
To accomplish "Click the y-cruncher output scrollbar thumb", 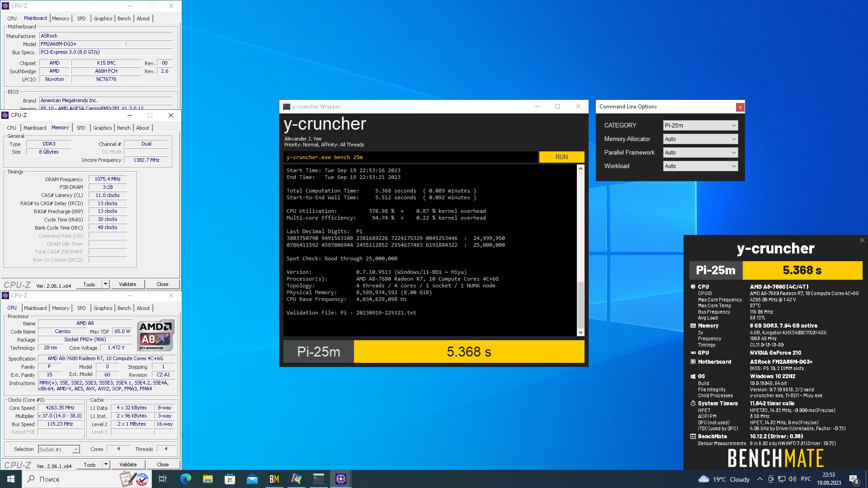I will click(x=580, y=305).
